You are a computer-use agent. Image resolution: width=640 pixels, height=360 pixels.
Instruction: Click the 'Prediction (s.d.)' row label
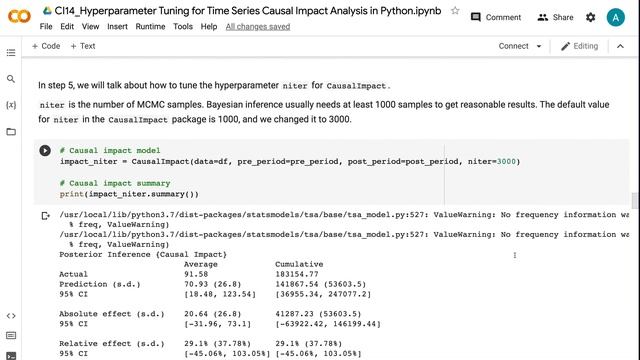pyautogui.click(x=100, y=284)
